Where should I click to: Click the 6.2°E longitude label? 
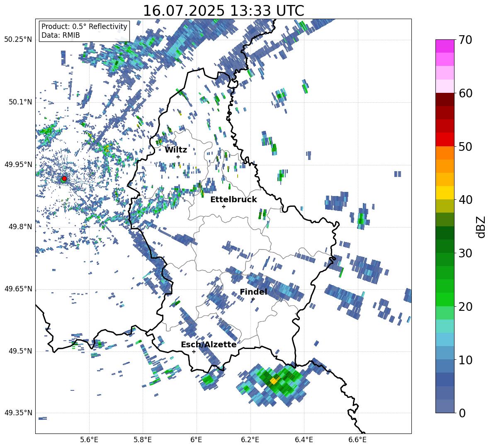(250, 440)
